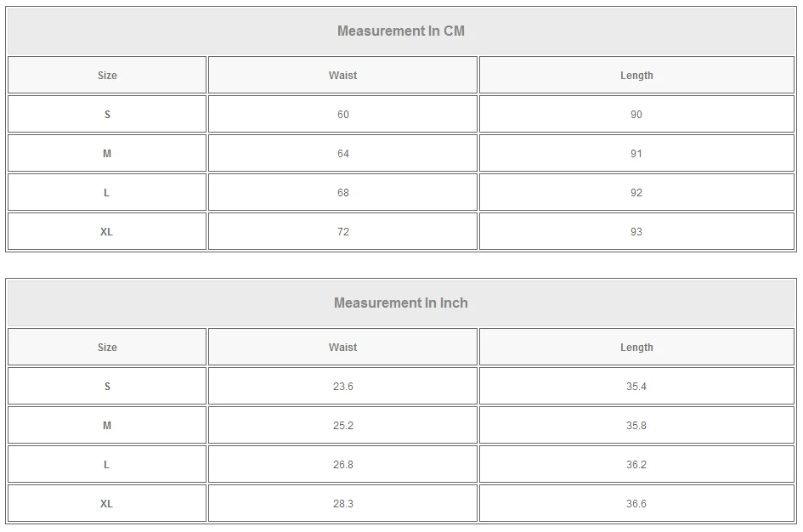
Task: Click waist value 60 cell
Action: click(342, 115)
